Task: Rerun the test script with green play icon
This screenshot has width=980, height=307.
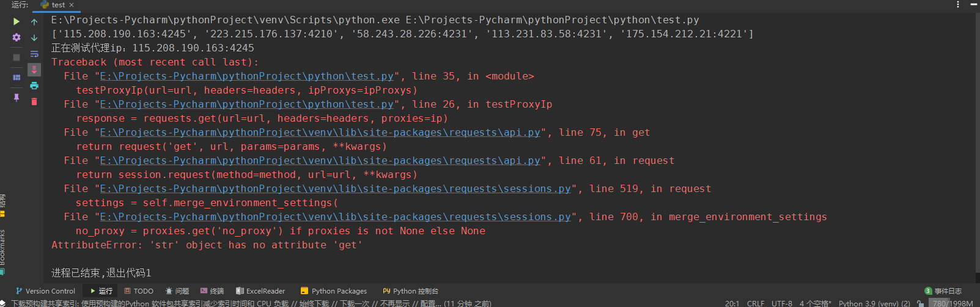Action: point(17,21)
